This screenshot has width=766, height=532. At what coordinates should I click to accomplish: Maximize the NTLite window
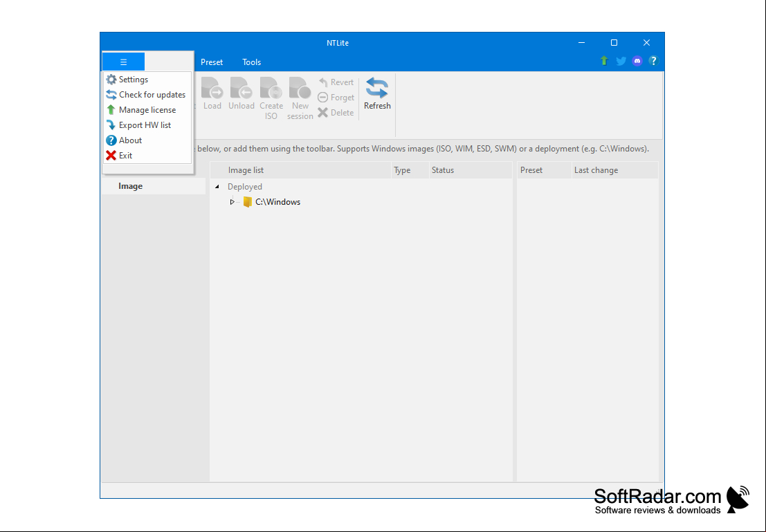coord(614,42)
